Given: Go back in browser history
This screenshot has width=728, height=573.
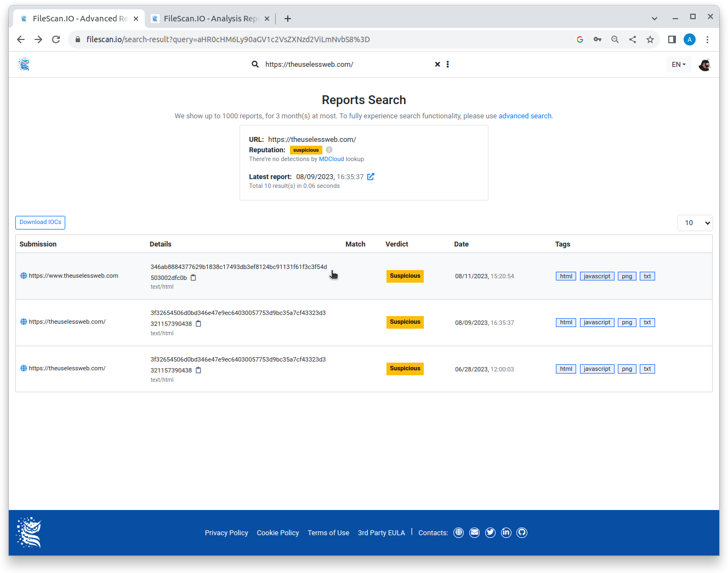Looking at the screenshot, I should [x=21, y=39].
